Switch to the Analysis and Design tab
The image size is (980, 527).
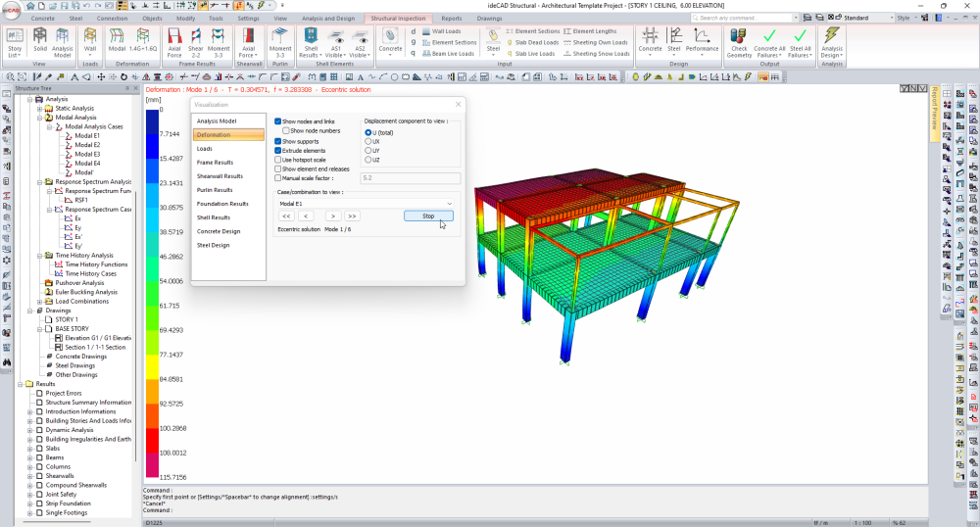pyautogui.click(x=327, y=19)
